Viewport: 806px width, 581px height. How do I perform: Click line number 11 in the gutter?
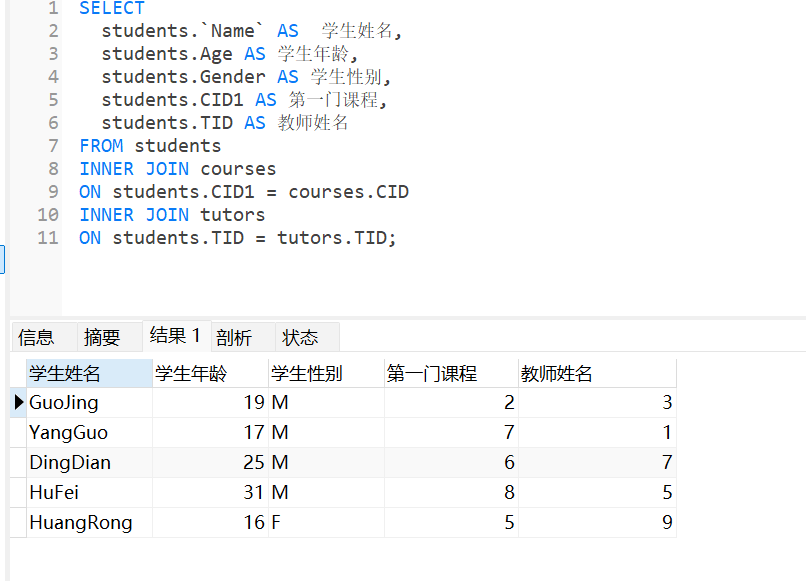[48, 238]
